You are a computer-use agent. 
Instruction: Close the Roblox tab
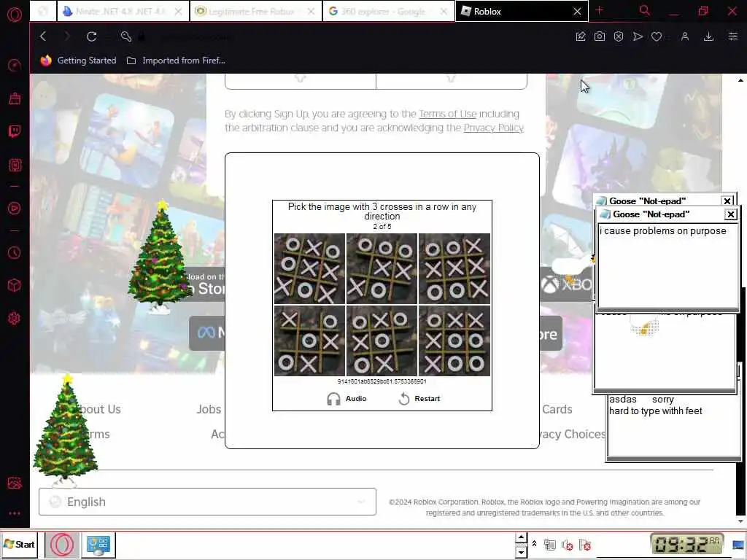pyautogui.click(x=577, y=12)
